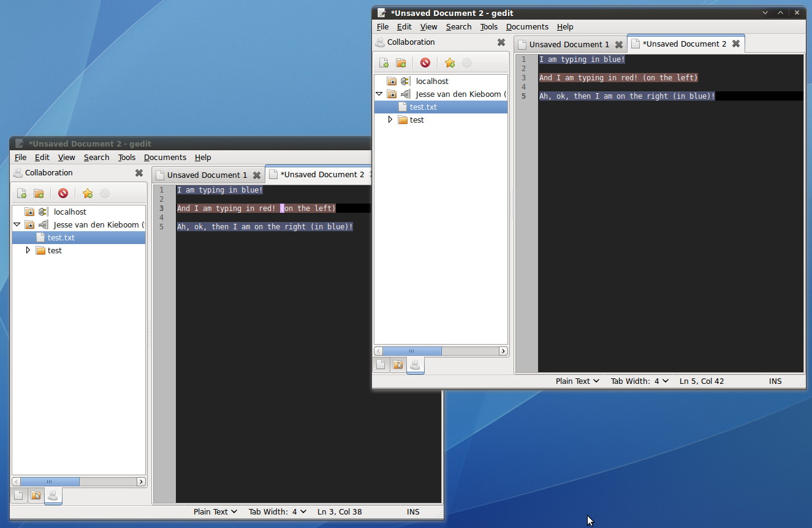Switch to Documents side-pane tab in back window
Screen dimensions: 812x528
(18, 495)
